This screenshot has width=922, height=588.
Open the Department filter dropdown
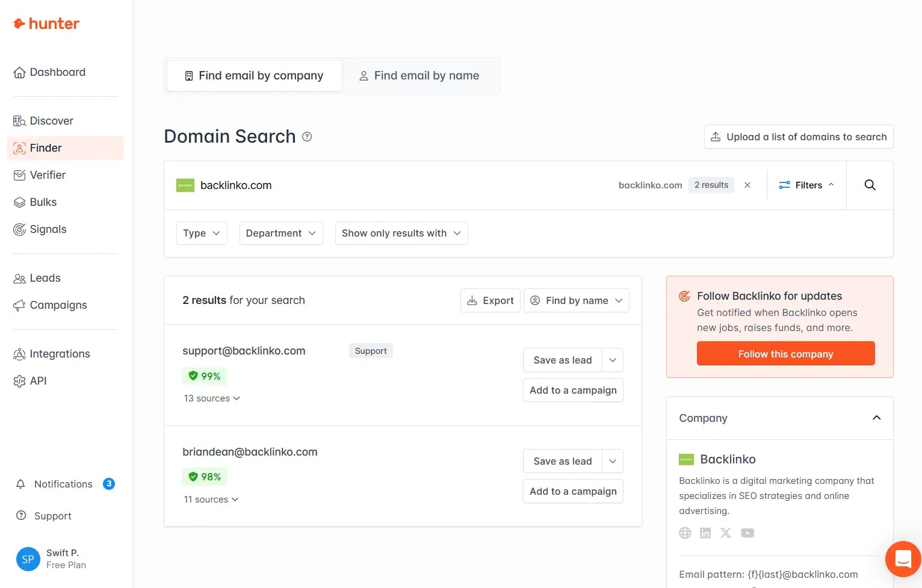coord(281,234)
